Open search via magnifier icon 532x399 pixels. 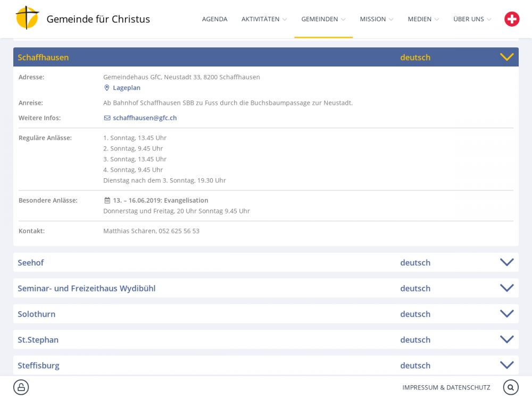(511, 387)
